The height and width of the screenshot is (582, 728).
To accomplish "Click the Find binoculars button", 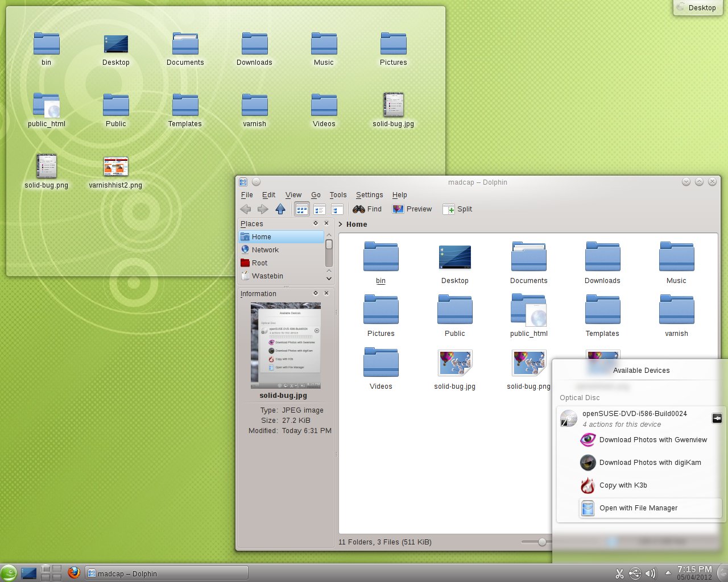I will click(367, 209).
